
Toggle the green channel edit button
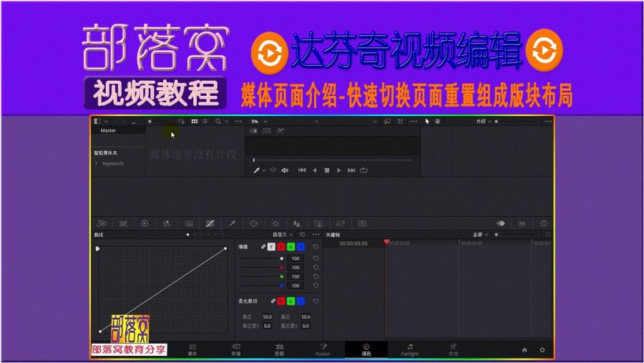(291, 247)
